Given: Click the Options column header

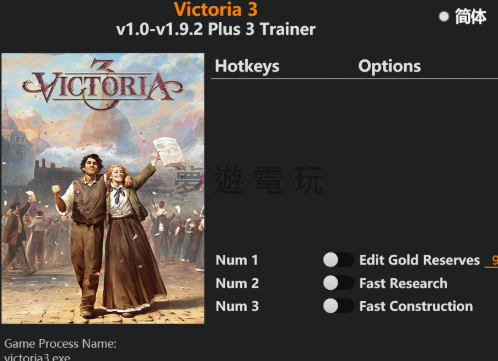Looking at the screenshot, I should coord(389,66).
